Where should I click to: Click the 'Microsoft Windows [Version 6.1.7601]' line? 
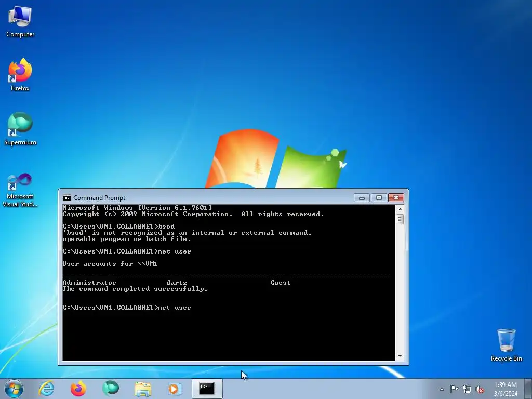(137, 208)
